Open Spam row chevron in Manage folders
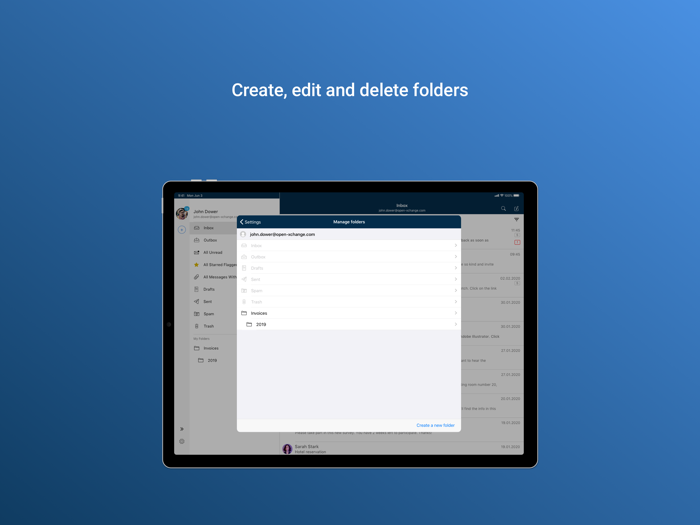This screenshot has height=525, width=700. 455,291
